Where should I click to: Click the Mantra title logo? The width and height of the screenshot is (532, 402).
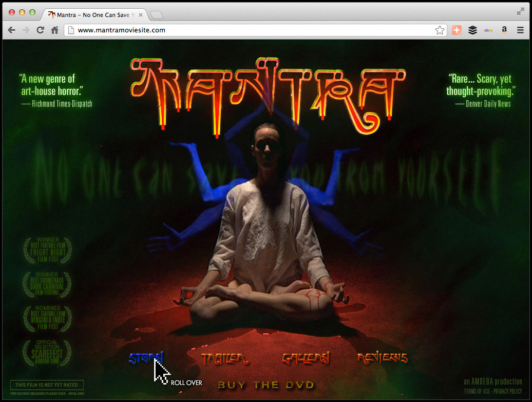coord(268,97)
